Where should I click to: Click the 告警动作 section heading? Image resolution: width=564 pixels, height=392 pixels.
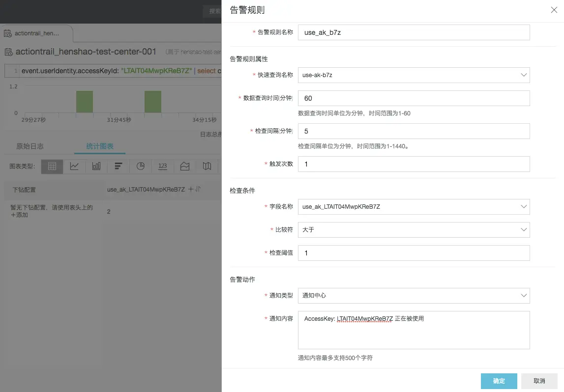[x=242, y=280]
